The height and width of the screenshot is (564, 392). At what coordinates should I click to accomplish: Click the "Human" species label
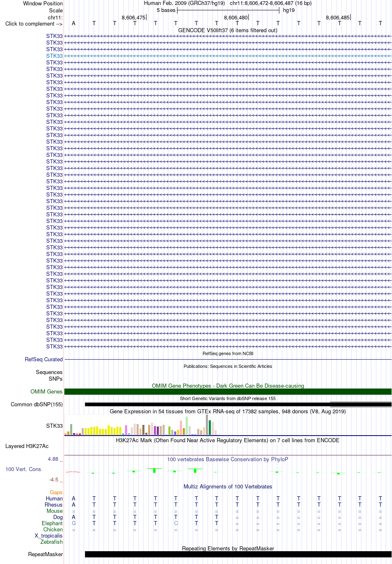click(x=54, y=498)
